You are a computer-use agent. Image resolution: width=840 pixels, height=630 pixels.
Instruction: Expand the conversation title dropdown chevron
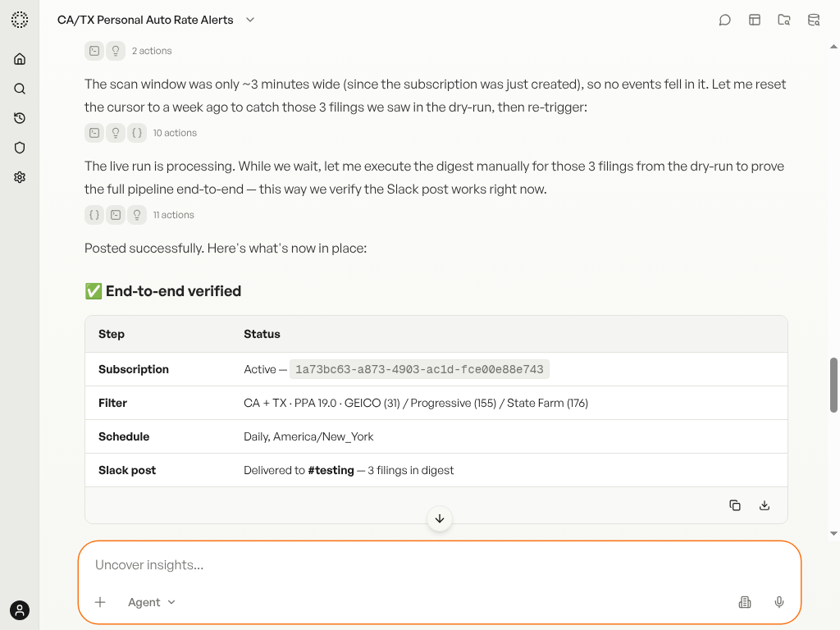click(250, 20)
